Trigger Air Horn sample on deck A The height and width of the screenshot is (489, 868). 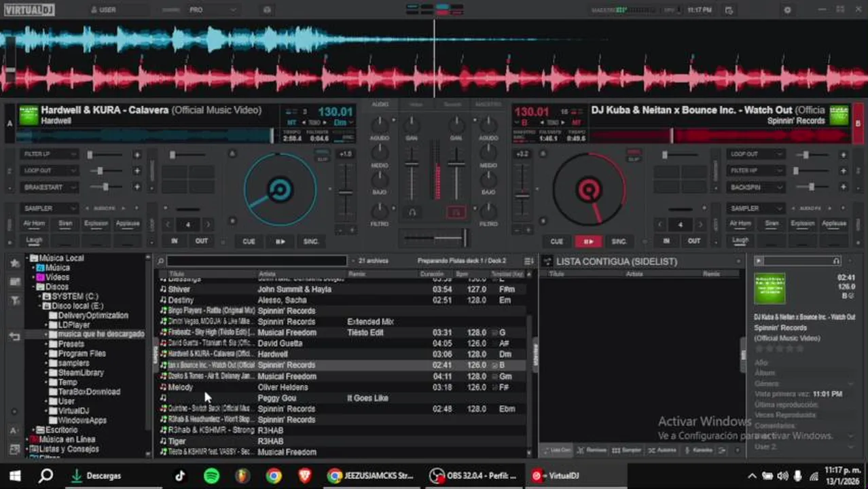point(34,223)
